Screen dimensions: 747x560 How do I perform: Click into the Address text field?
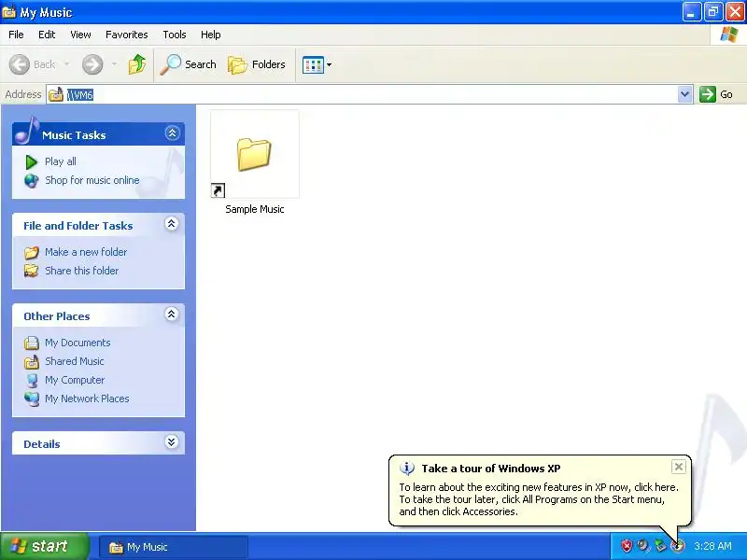371,94
